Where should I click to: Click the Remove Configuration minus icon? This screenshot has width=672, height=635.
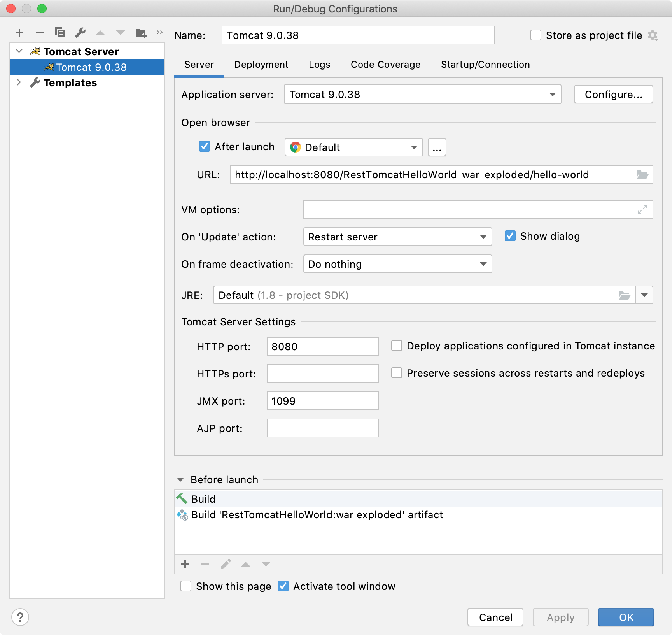39,33
